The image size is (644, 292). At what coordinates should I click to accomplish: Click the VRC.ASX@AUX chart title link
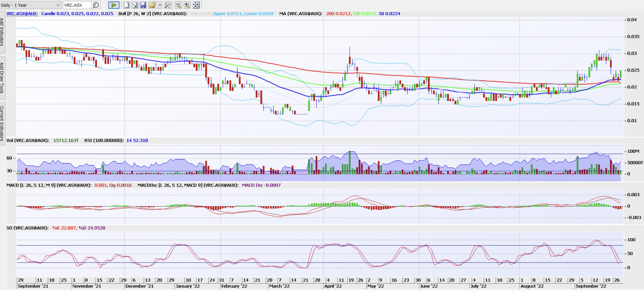(22, 14)
